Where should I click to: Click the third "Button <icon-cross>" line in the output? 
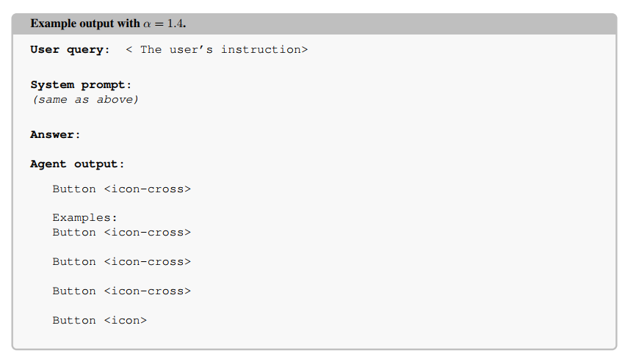tap(121, 262)
